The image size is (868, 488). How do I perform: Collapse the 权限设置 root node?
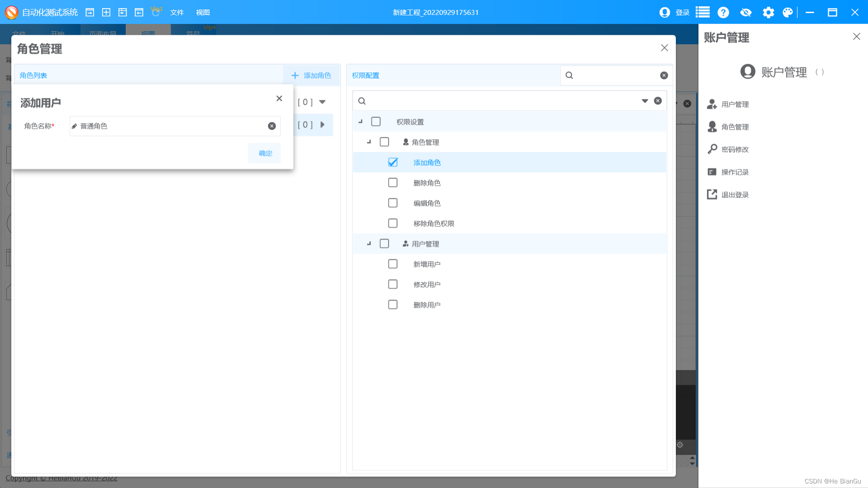(x=361, y=122)
